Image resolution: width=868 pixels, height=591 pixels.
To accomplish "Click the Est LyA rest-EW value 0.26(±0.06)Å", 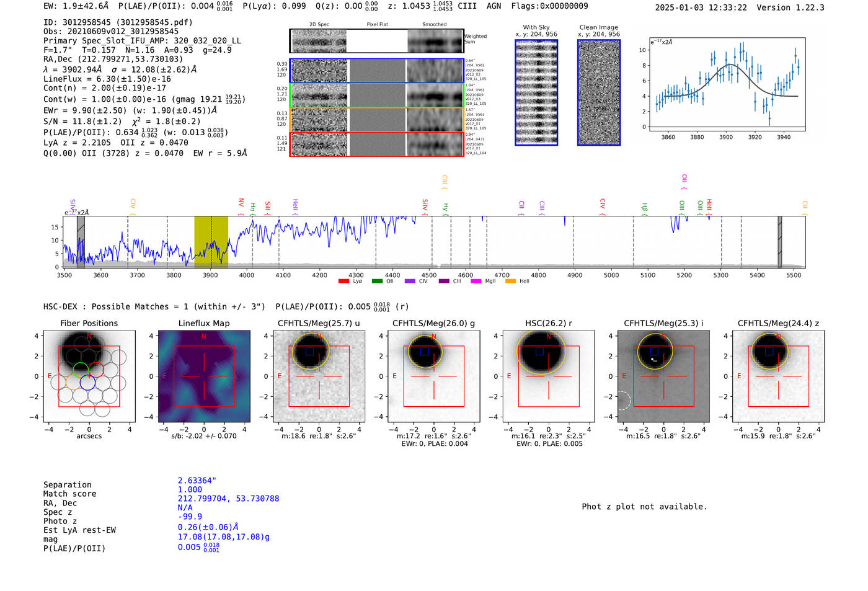I will click(208, 527).
